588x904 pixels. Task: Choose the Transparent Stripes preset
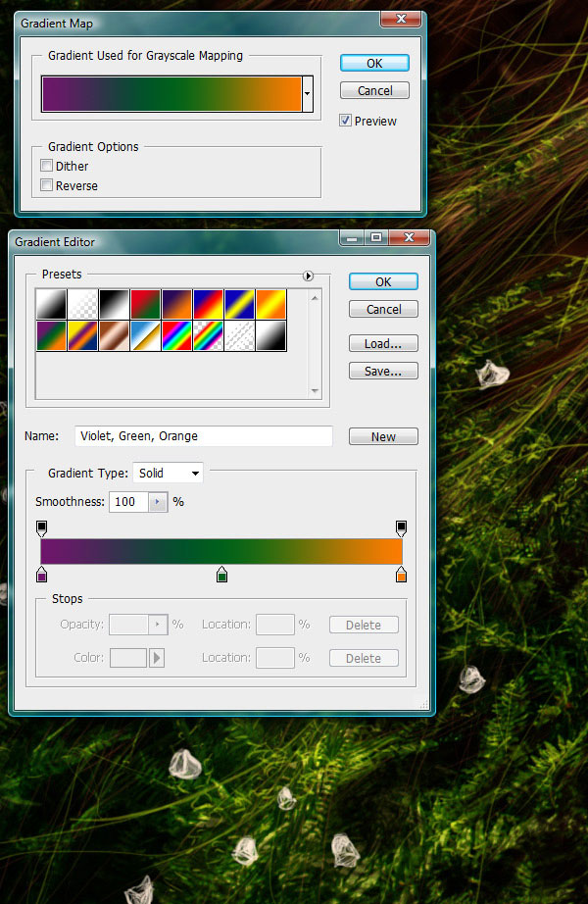[239, 335]
